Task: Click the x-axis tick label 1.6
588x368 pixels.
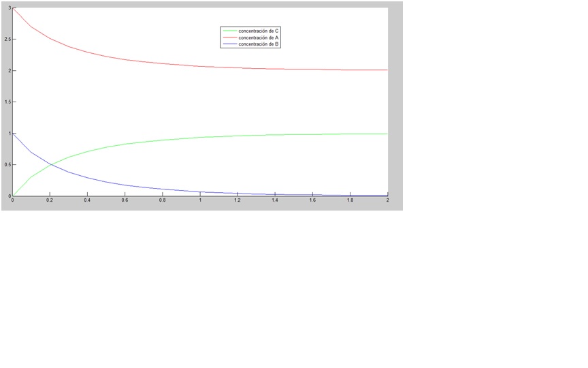Action: (312, 200)
